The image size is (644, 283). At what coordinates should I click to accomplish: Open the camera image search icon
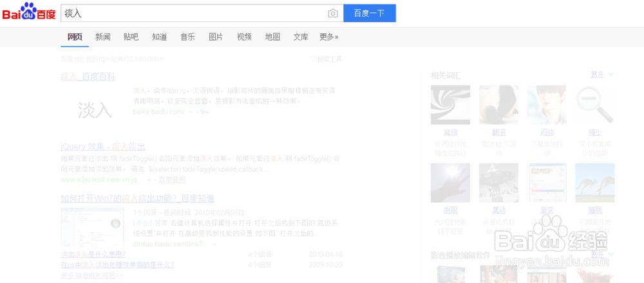point(333,14)
